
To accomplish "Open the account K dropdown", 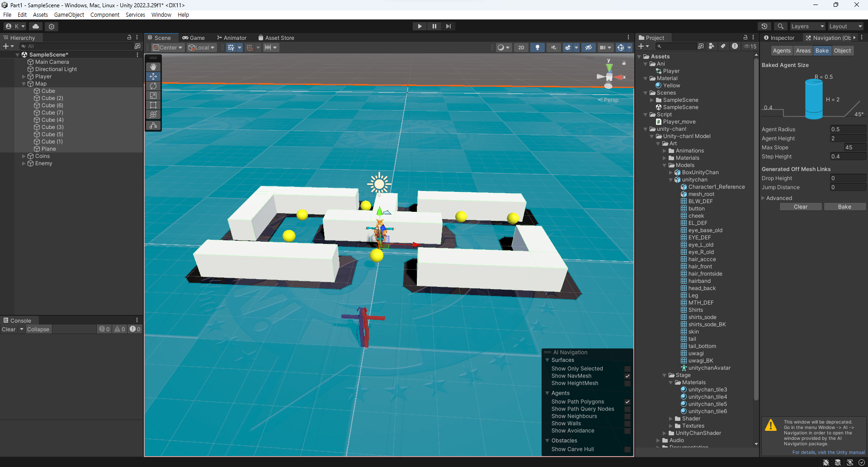I will [15, 26].
